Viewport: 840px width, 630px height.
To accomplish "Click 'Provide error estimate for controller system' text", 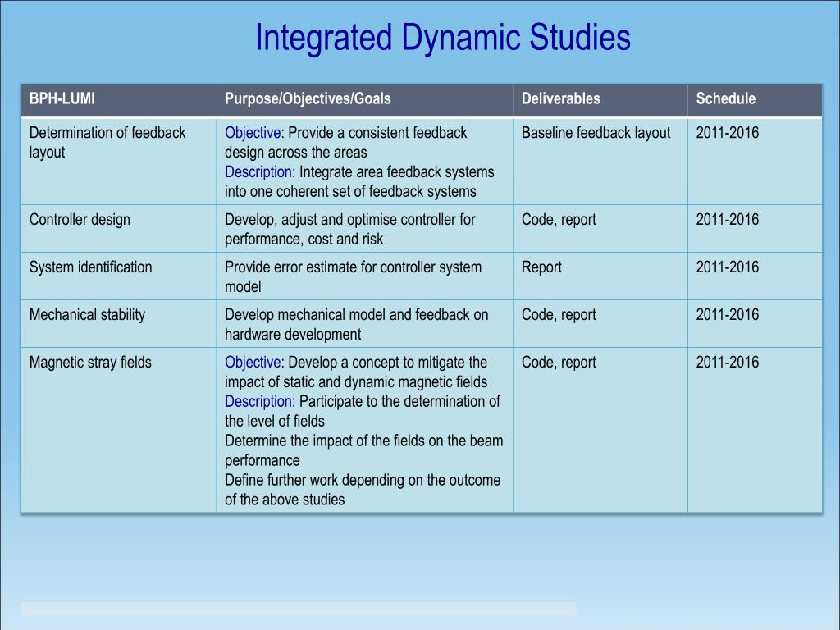I will point(353,267).
